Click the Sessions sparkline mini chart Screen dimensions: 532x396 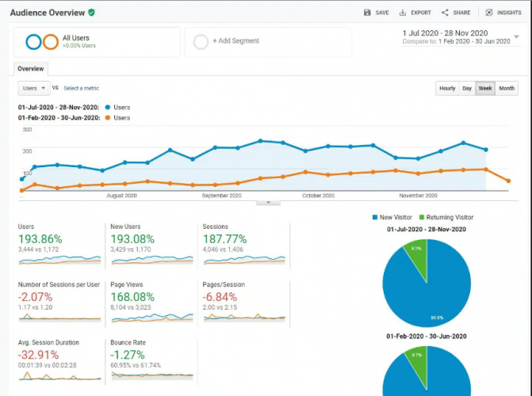click(244, 260)
